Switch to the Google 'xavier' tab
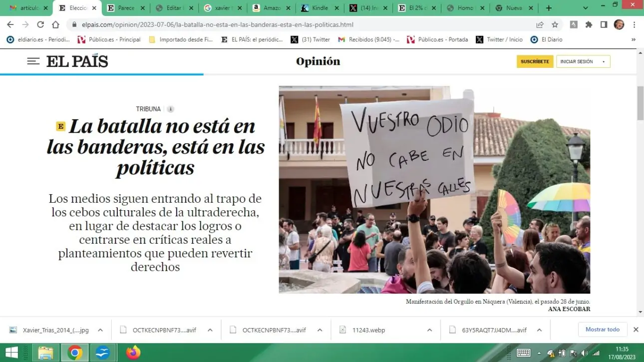Image resolution: width=644 pixels, height=362 pixels. 223,8
